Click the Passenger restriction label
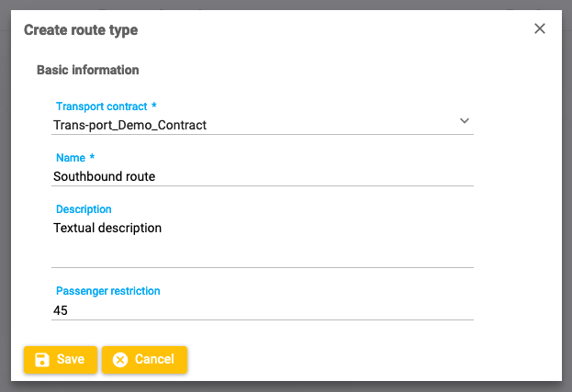The height and width of the screenshot is (392, 572). pos(107,291)
